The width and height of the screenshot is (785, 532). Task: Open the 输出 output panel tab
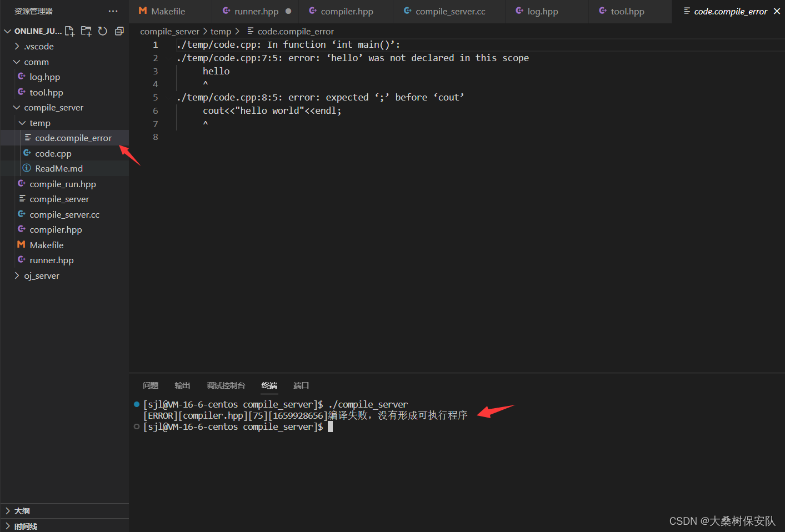point(182,385)
